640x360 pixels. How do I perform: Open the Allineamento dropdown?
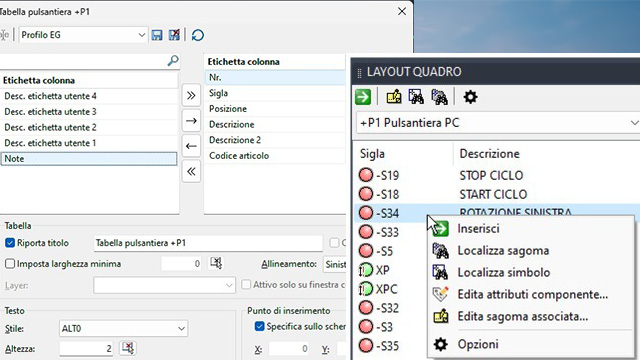coord(335,264)
